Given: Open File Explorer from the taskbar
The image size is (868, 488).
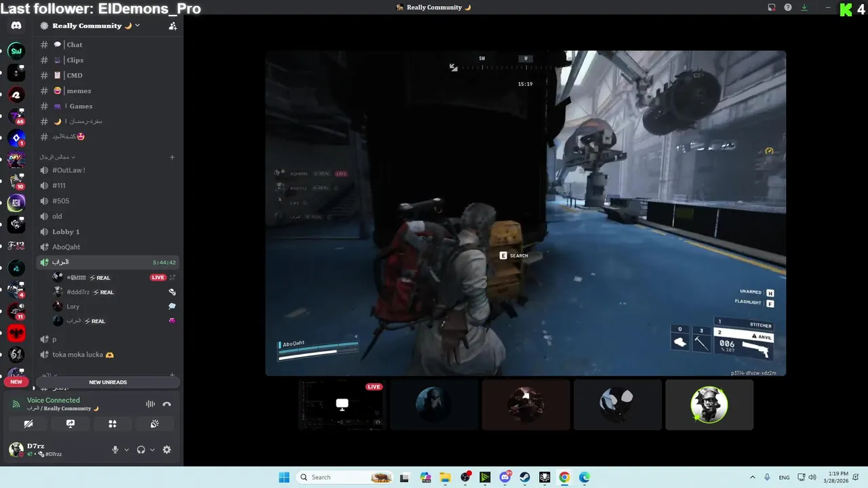Looking at the screenshot, I should click(x=445, y=477).
